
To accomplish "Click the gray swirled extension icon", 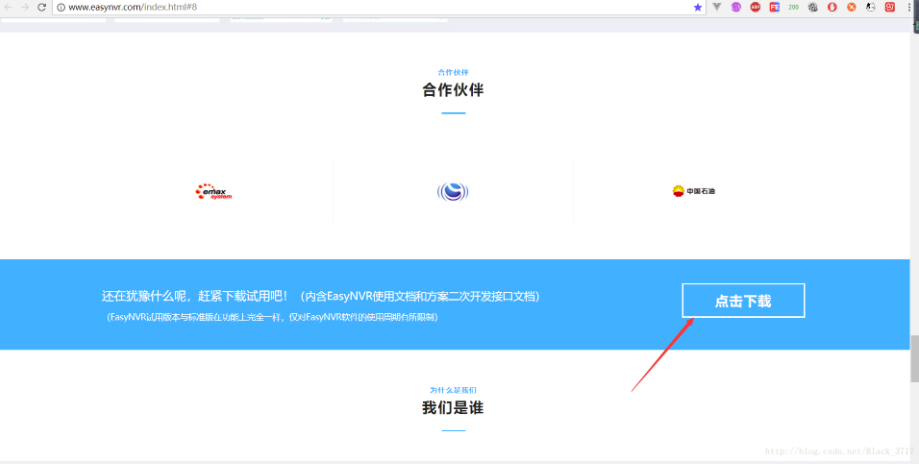I will pyautogui.click(x=813, y=7).
